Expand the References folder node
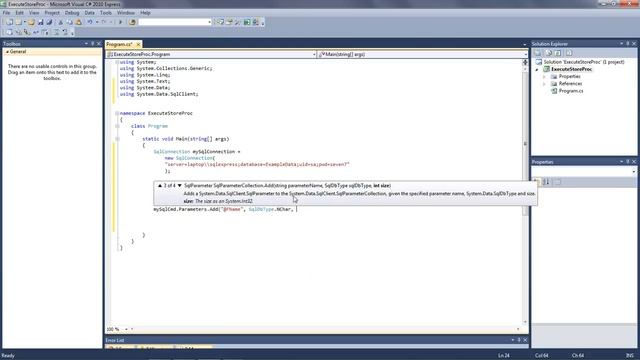The height and width of the screenshot is (360, 640). point(544,84)
